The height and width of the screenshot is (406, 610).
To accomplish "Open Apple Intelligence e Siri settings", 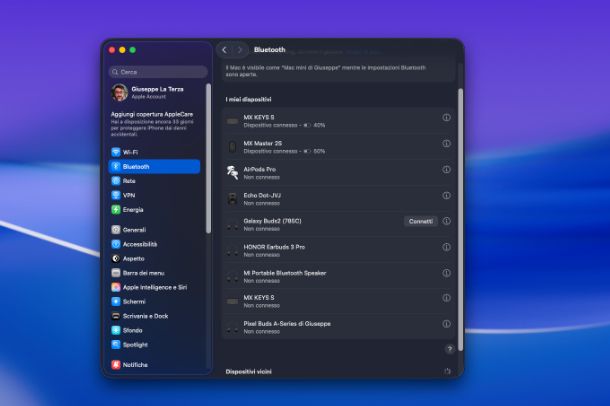I will point(154,287).
